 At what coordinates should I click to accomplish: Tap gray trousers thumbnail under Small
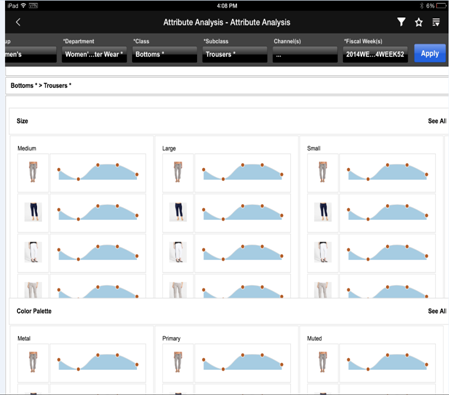pyautogui.click(x=322, y=172)
